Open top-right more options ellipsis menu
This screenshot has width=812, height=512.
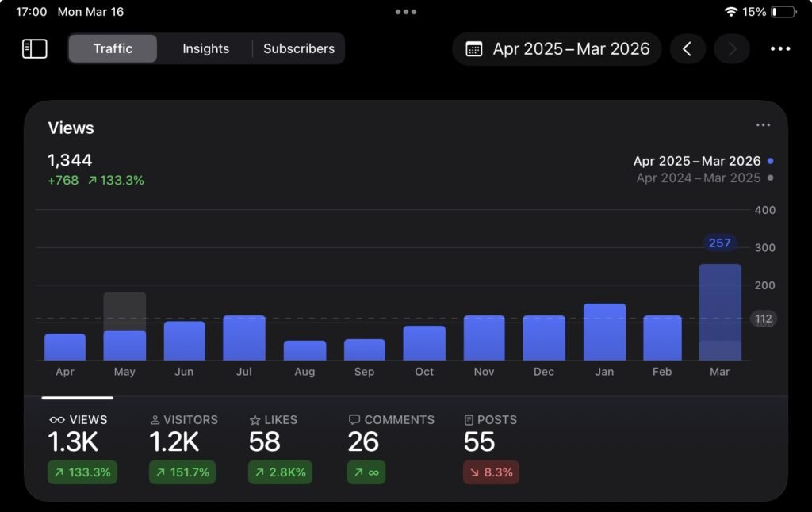click(x=780, y=49)
